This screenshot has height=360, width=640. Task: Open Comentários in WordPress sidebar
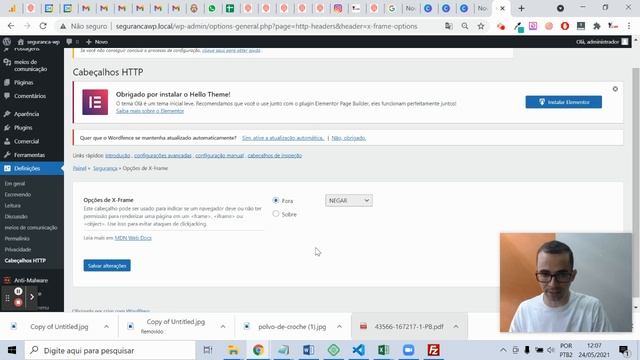click(x=30, y=96)
